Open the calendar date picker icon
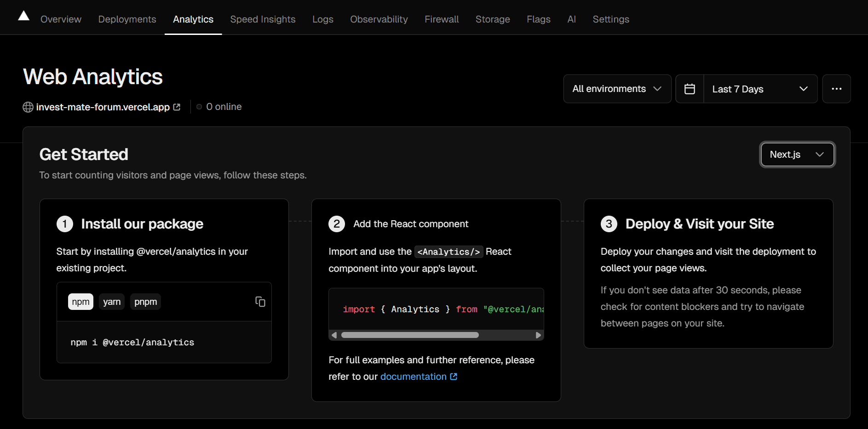This screenshot has width=868, height=429. click(x=690, y=89)
